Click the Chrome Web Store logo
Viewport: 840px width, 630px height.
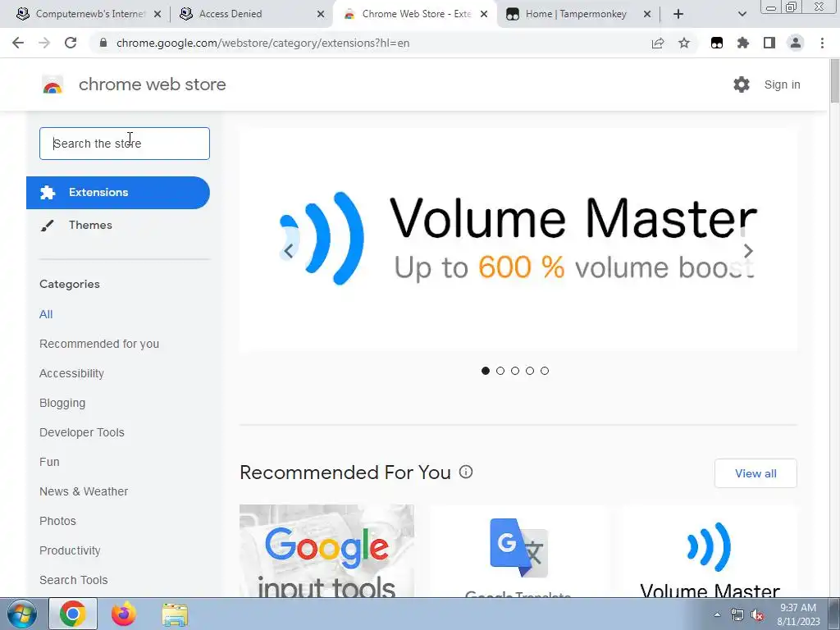point(52,84)
